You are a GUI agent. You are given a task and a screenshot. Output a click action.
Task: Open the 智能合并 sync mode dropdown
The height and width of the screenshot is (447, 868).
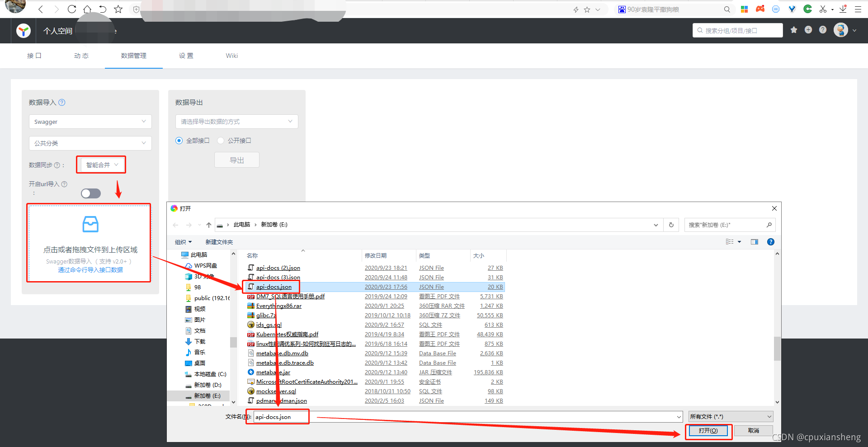[x=102, y=165]
